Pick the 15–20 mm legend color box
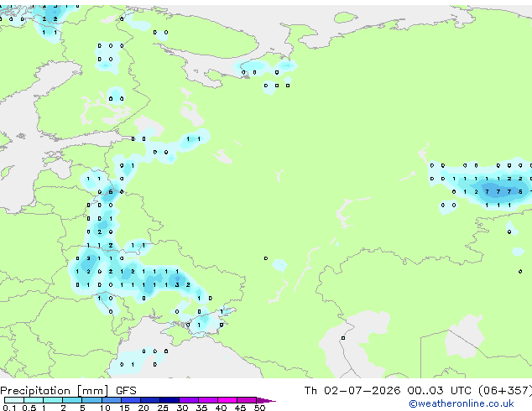Viewport: 532px width, 411px height. (130, 400)
